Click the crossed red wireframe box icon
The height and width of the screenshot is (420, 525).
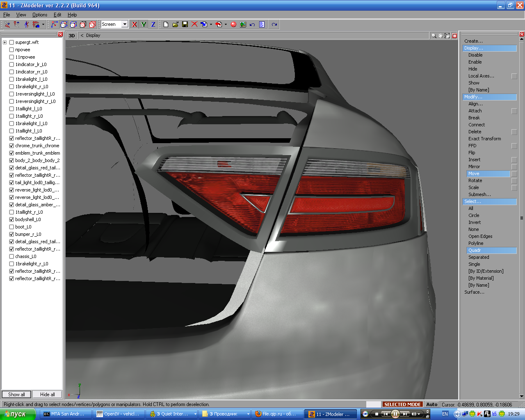83,25
